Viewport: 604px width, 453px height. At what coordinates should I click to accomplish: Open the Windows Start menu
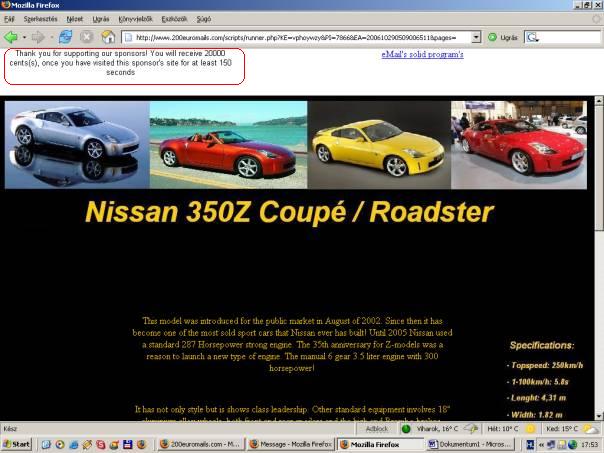click(x=17, y=444)
